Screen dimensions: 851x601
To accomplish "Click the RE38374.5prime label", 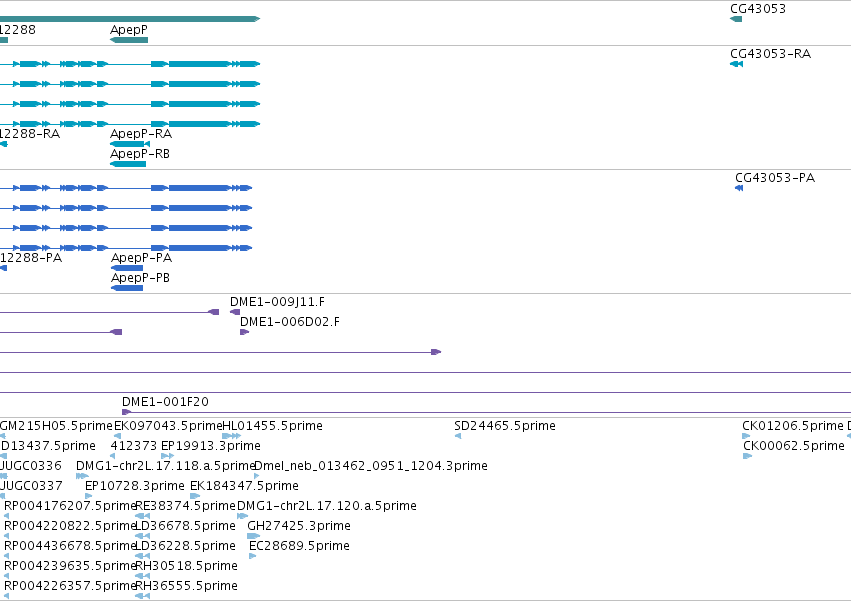I will 186,506.
